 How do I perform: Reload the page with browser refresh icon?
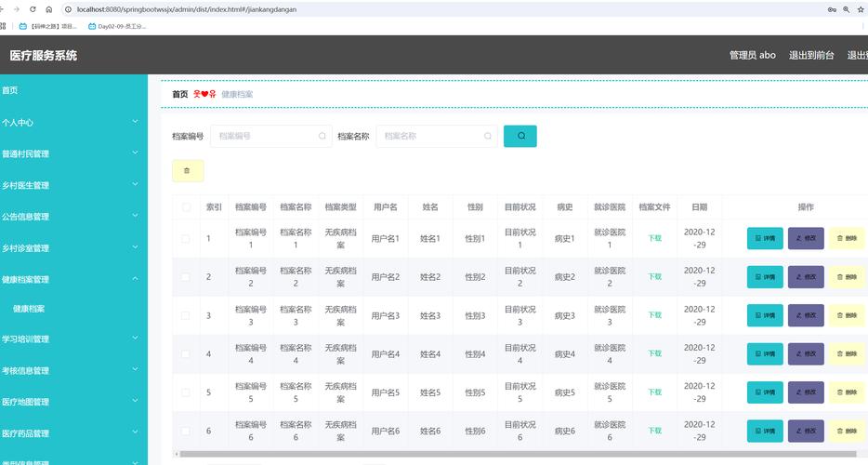[33, 9]
